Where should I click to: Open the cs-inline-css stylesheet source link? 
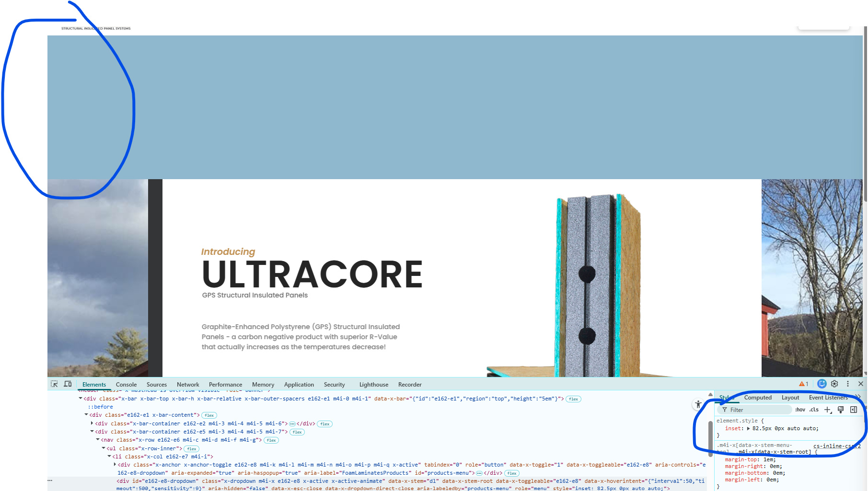[x=836, y=446]
